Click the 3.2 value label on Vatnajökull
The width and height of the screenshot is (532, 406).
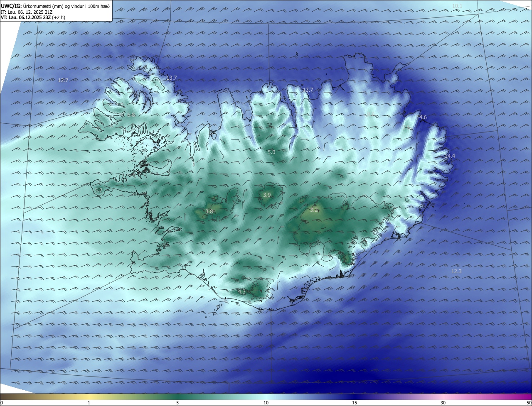(x=314, y=210)
